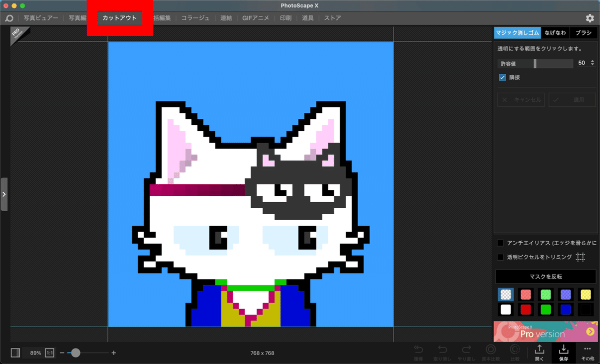Click the arrow on Pro version banner
The height and width of the screenshot is (364, 600).
[x=590, y=332]
